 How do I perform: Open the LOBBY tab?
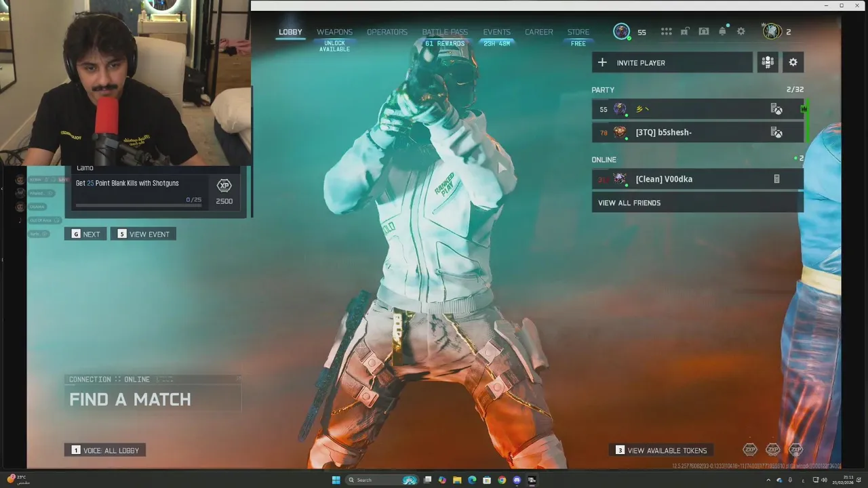(290, 32)
